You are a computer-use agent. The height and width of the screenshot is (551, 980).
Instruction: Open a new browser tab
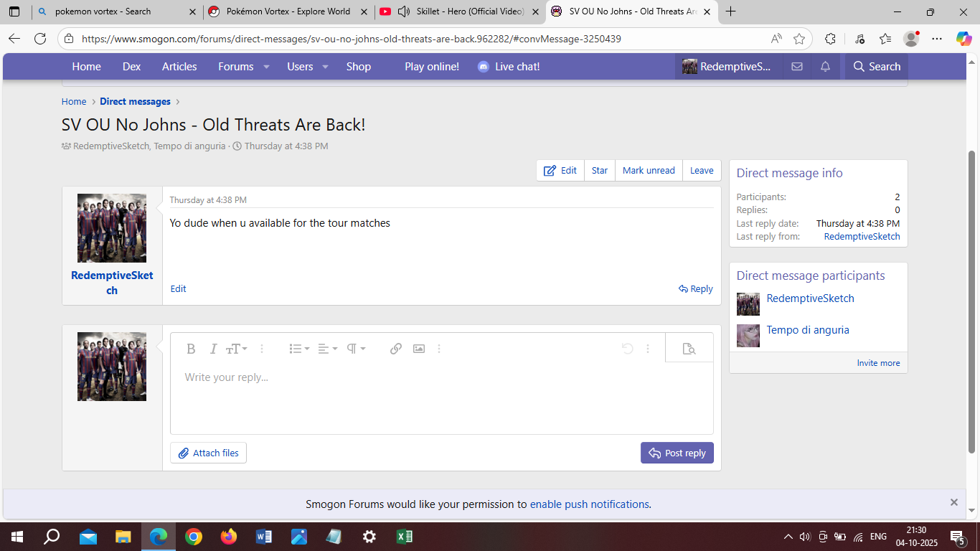pos(731,11)
